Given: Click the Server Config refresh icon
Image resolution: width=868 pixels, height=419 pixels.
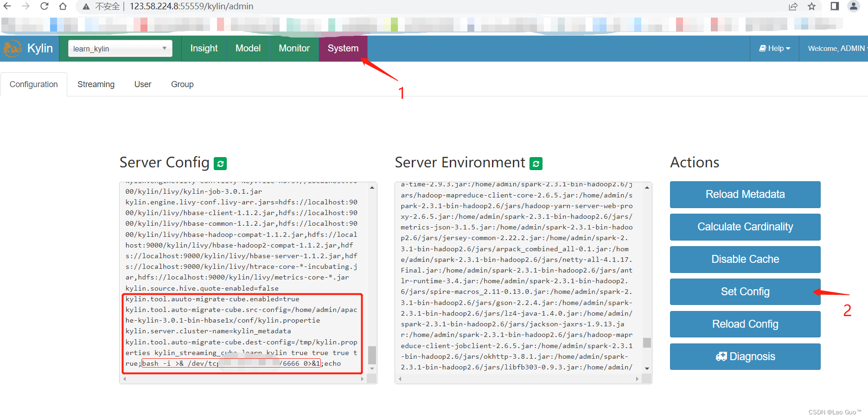Looking at the screenshot, I should coord(221,163).
